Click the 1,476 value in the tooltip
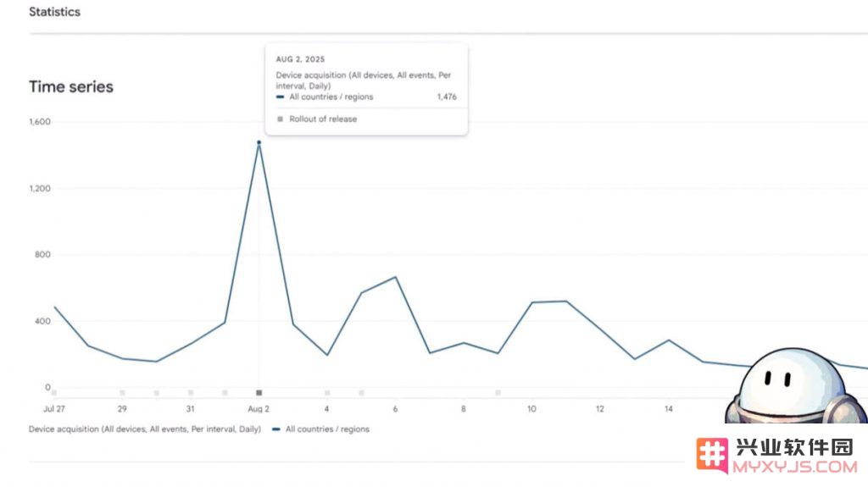The image size is (868, 487). [x=447, y=97]
